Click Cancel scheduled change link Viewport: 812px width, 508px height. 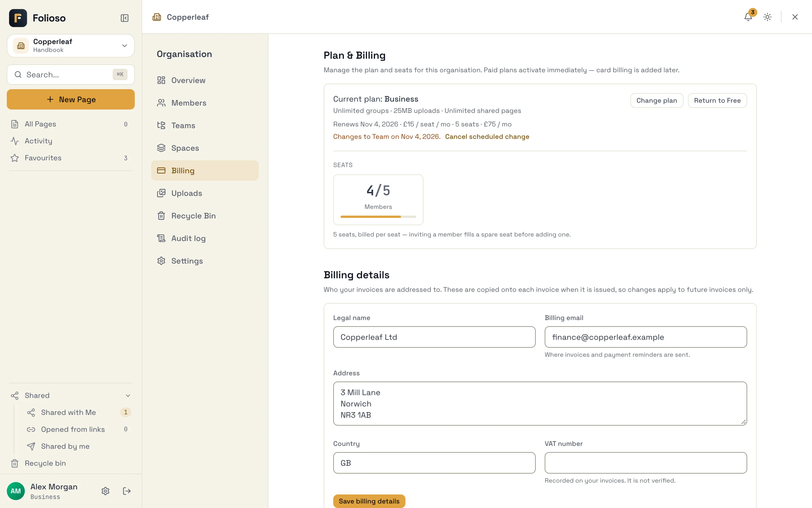coord(487,136)
